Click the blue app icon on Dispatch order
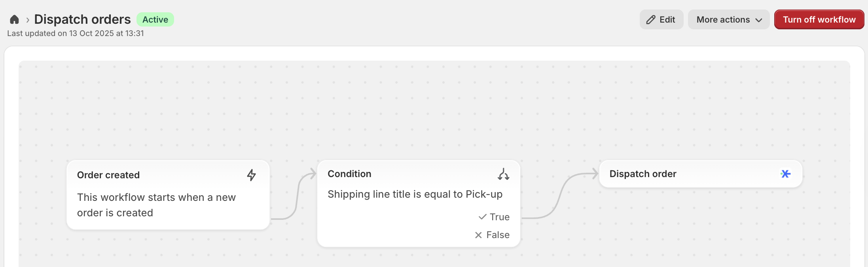The width and height of the screenshot is (868, 267). (785, 174)
